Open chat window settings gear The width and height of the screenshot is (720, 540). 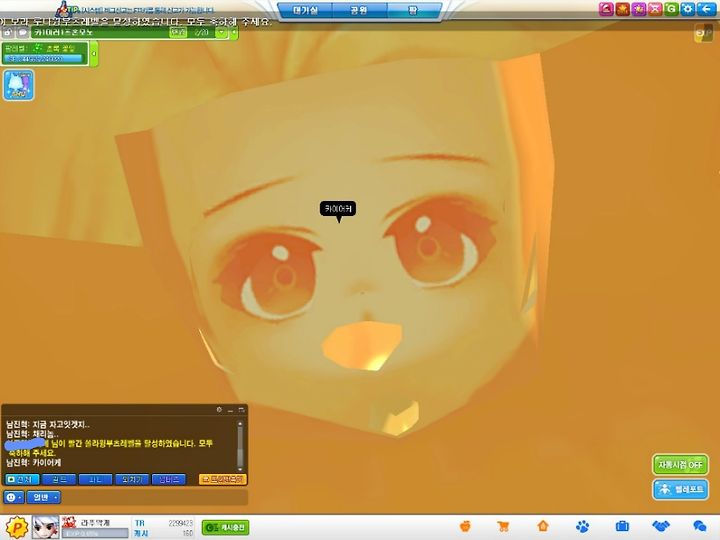pyautogui.click(x=219, y=410)
